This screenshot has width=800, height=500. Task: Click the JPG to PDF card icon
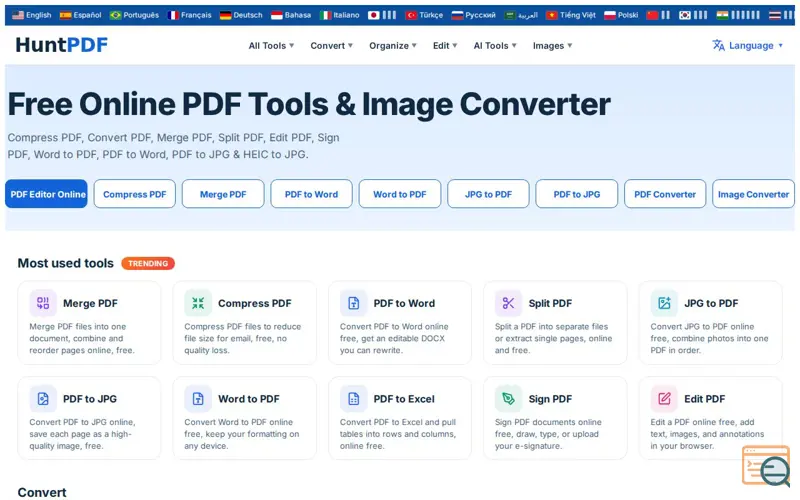(664, 303)
